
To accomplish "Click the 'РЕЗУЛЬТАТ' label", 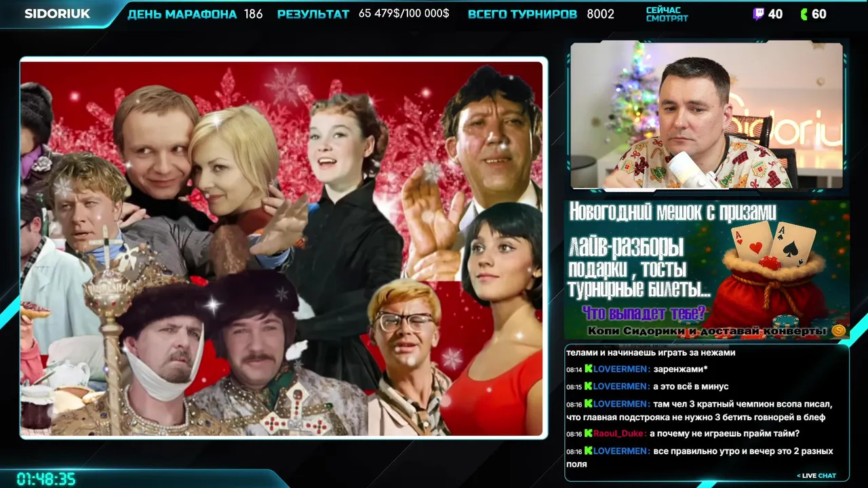I will click(313, 14).
